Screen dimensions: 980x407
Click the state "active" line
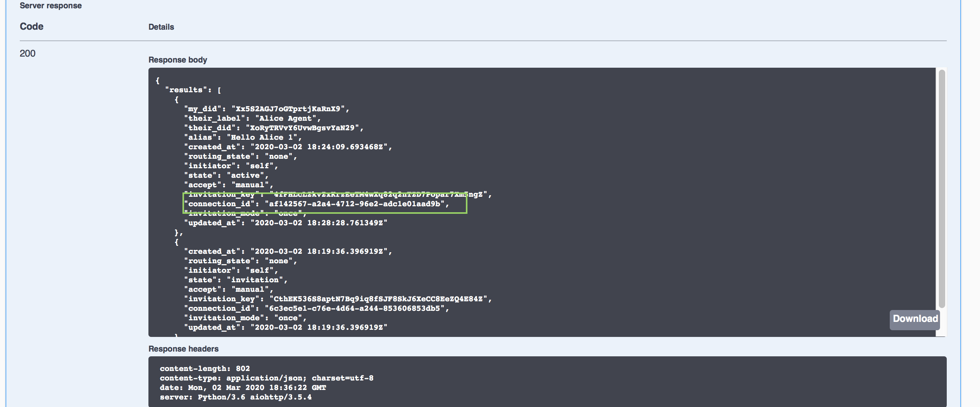(x=226, y=175)
